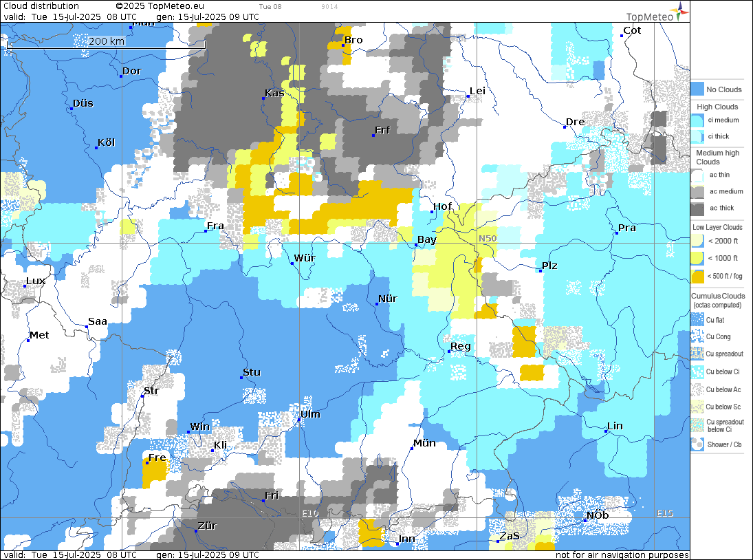Click the TopMeteo logo

coord(657,13)
